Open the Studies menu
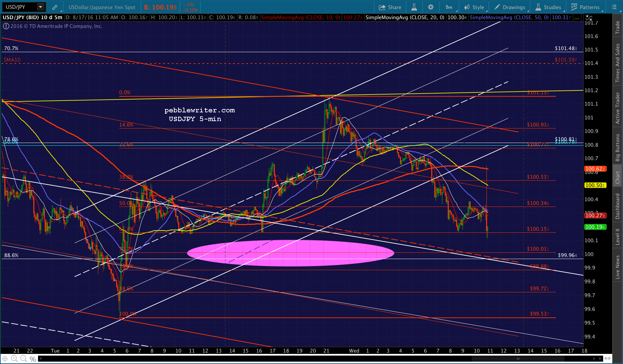Viewport: 623px width, 364px height. click(x=548, y=7)
